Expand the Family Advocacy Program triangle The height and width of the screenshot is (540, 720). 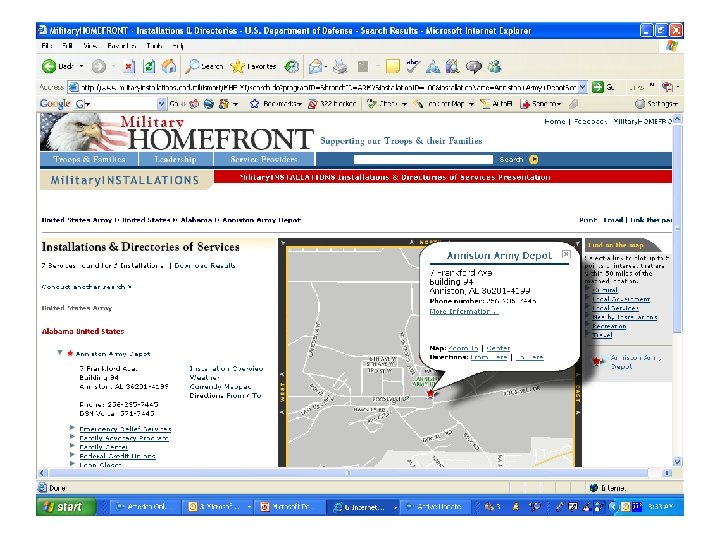[x=72, y=437]
